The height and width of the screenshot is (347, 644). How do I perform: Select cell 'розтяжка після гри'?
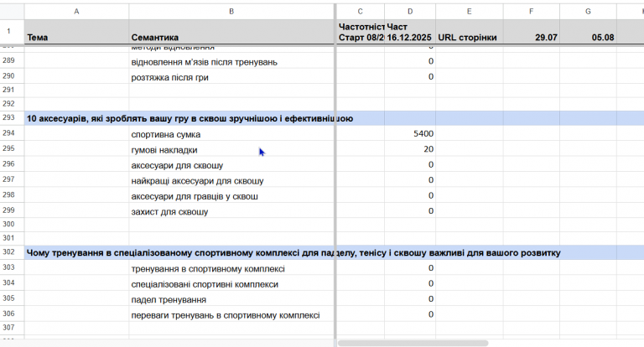(x=231, y=77)
